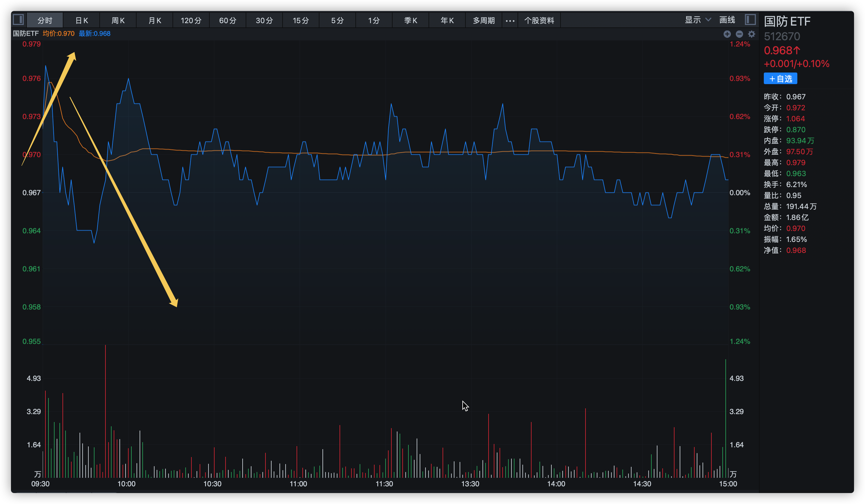Zoom in chart with plus icon
This screenshot has width=865, height=504.
pos(727,34)
